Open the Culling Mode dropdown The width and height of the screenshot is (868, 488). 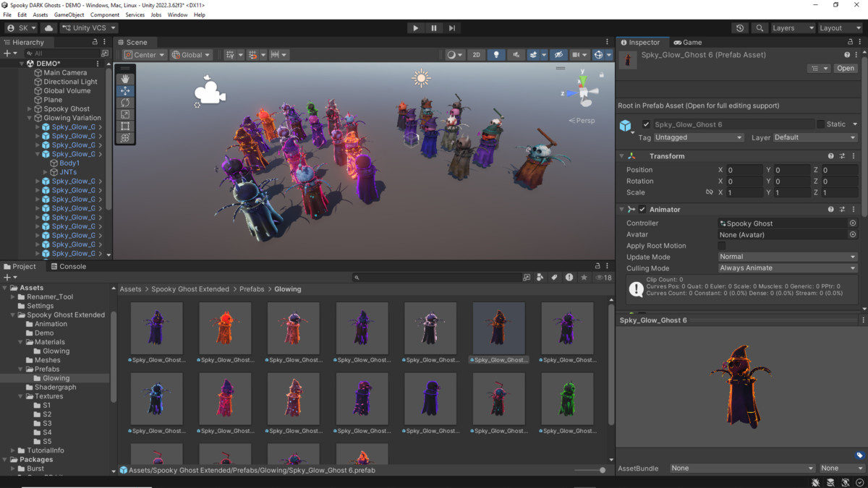pos(788,268)
